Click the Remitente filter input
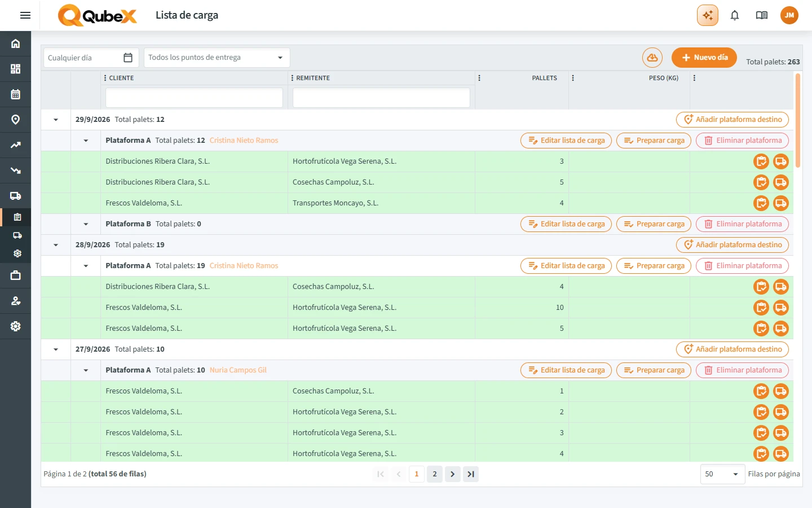This screenshot has height=508, width=812. [381, 98]
